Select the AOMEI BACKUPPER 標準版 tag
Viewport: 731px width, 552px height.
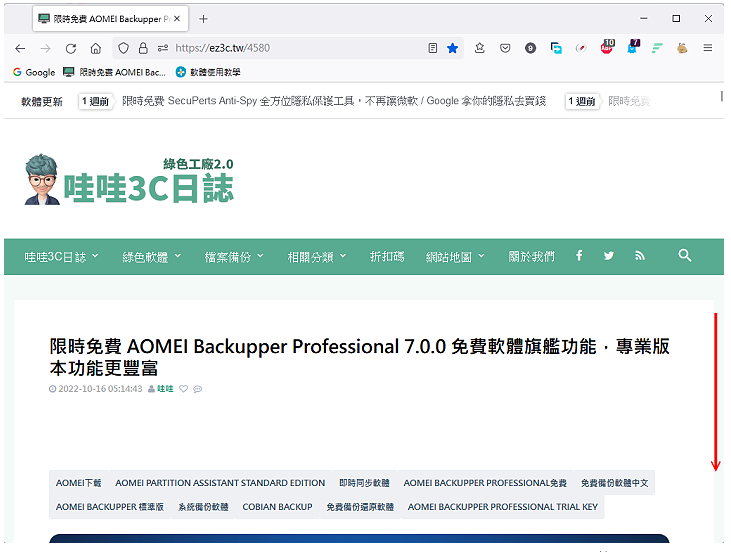tap(110, 507)
